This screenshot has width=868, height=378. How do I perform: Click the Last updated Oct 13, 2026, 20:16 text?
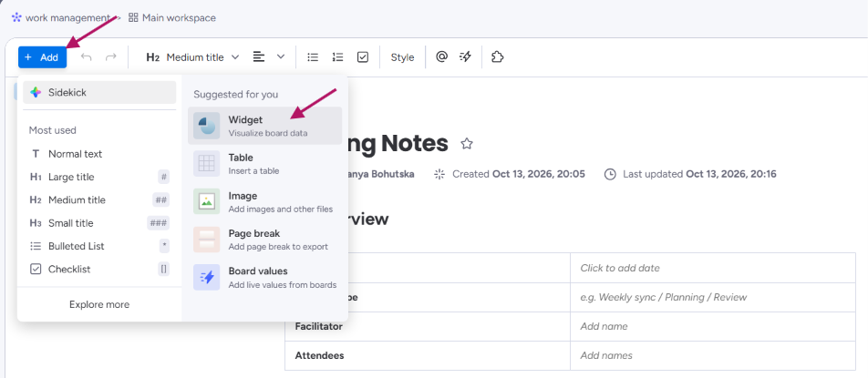coord(699,174)
